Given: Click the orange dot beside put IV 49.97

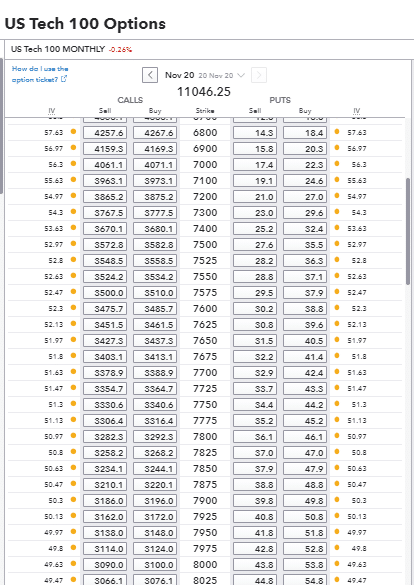Looking at the screenshot, I should pyautogui.click(x=337, y=531).
